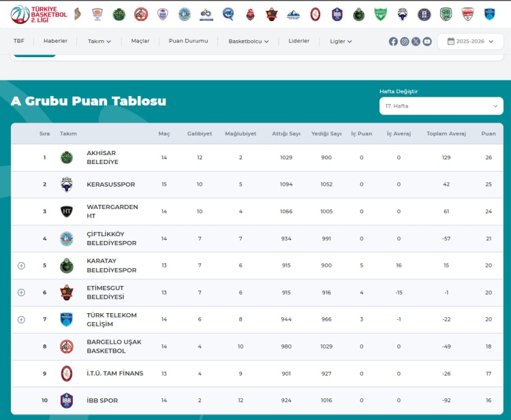
Task: Go to the Puan Durumu menu item
Action: [188, 42]
